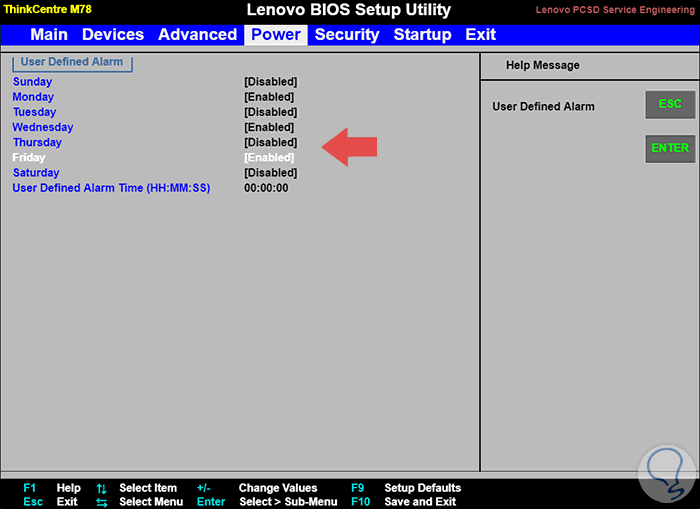Select User Defined Alarm Time label

point(111,188)
